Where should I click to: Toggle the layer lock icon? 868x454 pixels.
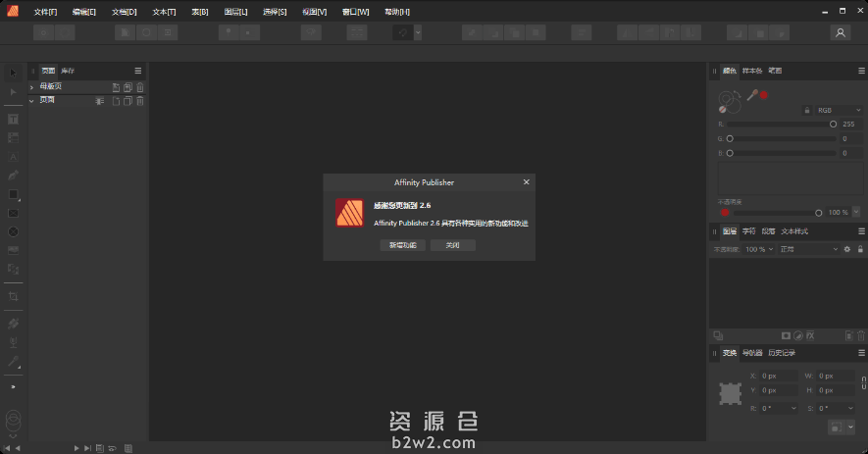[x=860, y=250]
